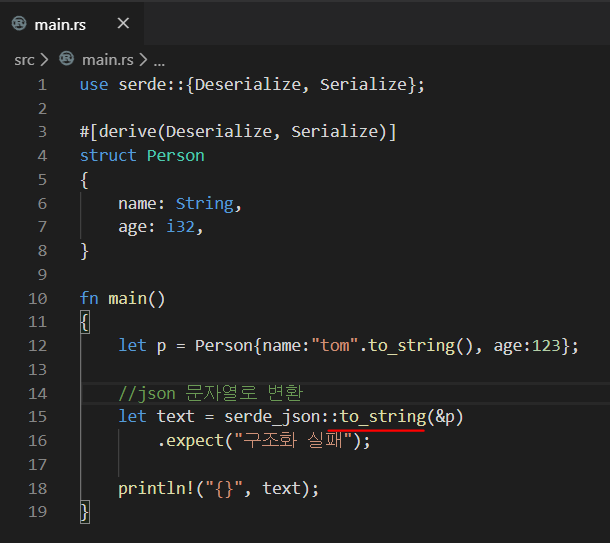This screenshot has width=610, height=543.
Task: Expand the breadcrumb ellipsis symbol list
Action: point(160,60)
